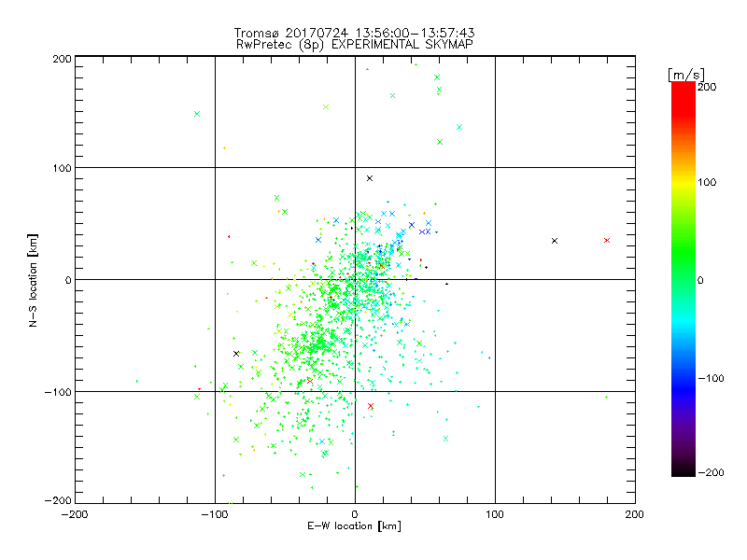Screen dimensions: 747x560
Task: Click the black X marker left of the far-right red X
Action: tap(555, 241)
